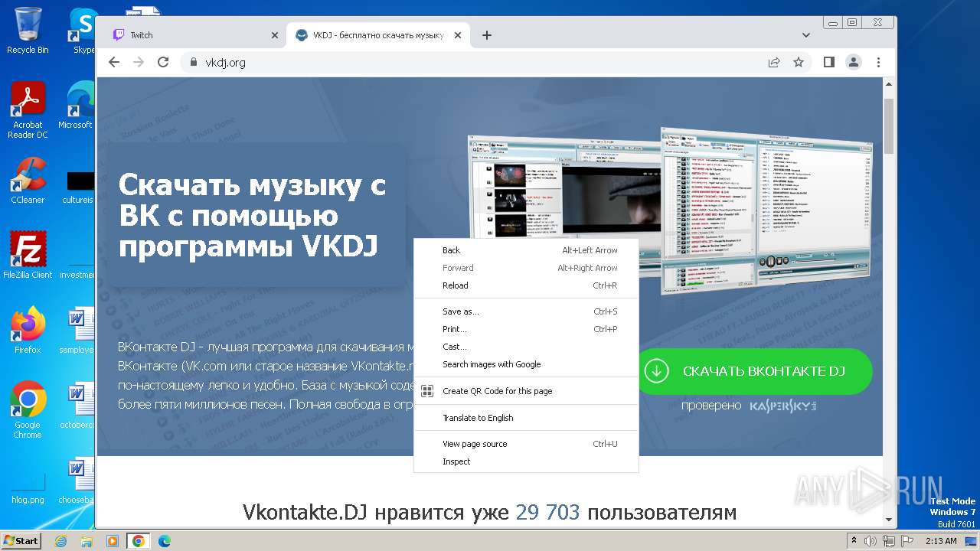
Task: Open the side panel icon
Action: (x=829, y=62)
